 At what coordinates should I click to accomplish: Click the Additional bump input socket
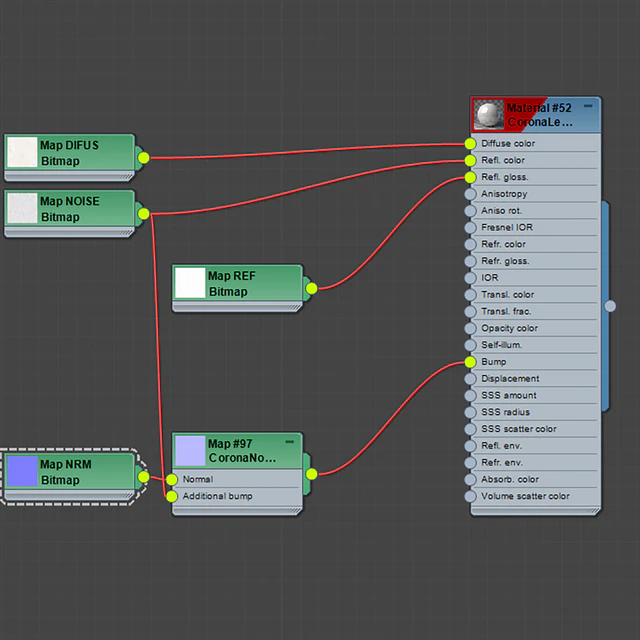click(172, 496)
